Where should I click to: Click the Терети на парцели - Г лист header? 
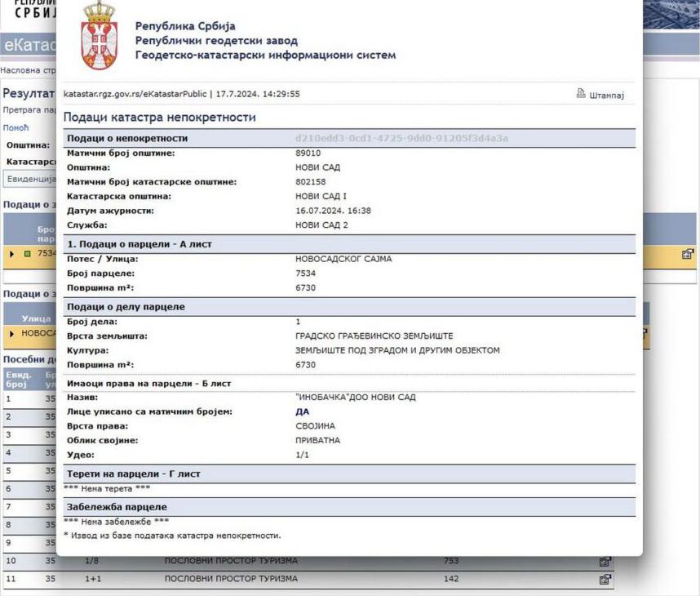(x=134, y=474)
